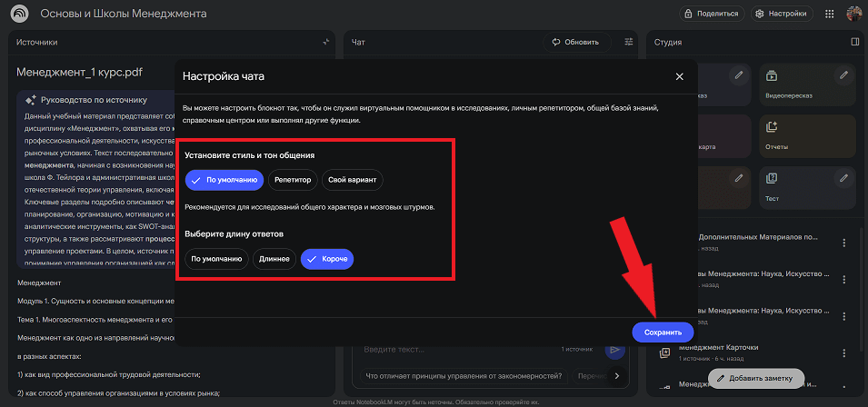
Task: Click the NotebookLM logo icon
Action: tap(21, 14)
